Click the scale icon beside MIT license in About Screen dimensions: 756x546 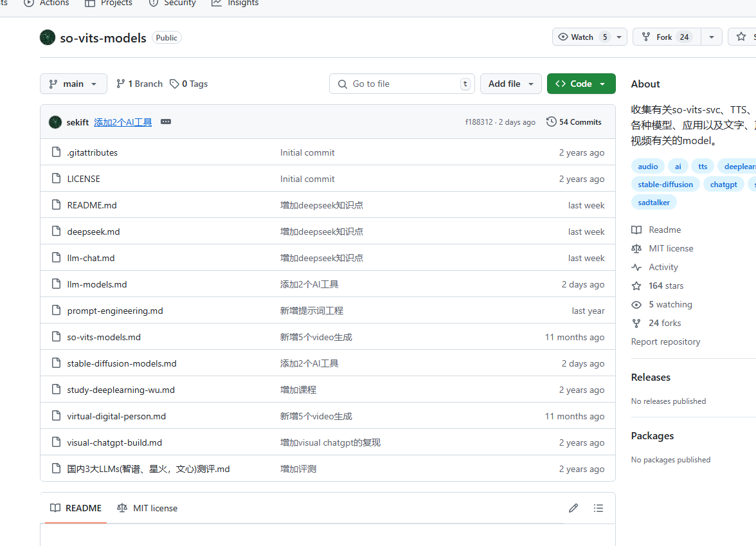[x=636, y=248]
